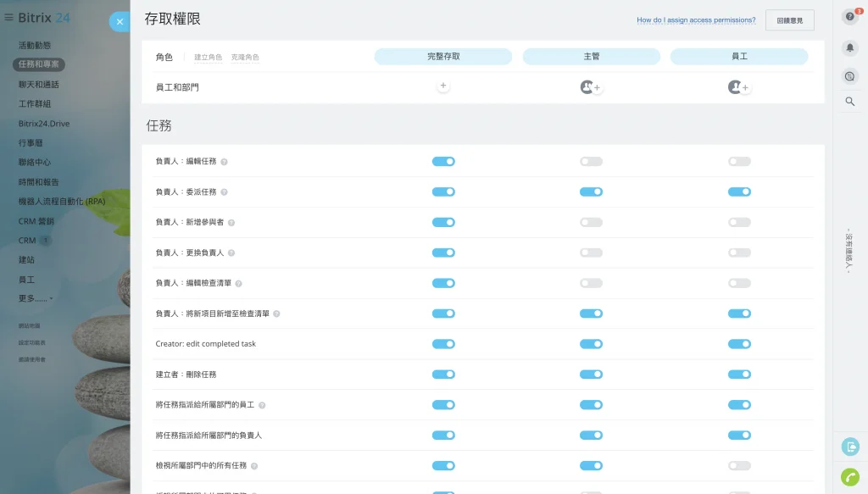The image size is (868, 494).
Task: Click help icon beside 負責人：編輯任務
Action: [x=225, y=161]
